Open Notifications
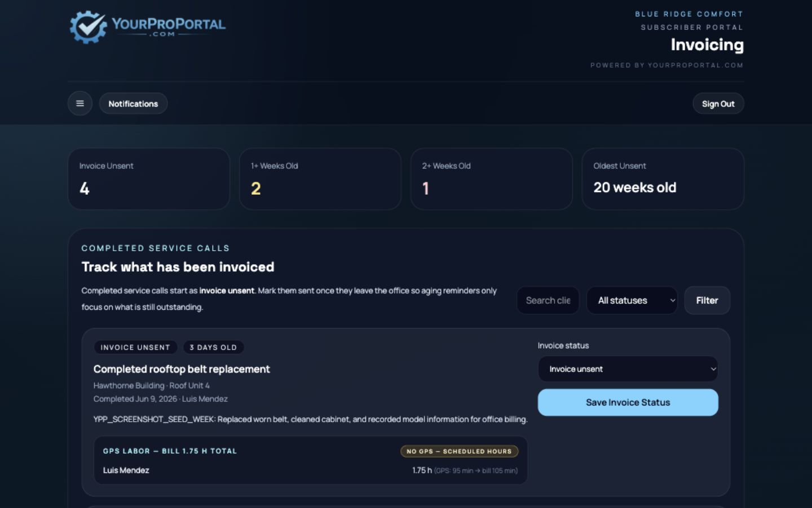 133,103
